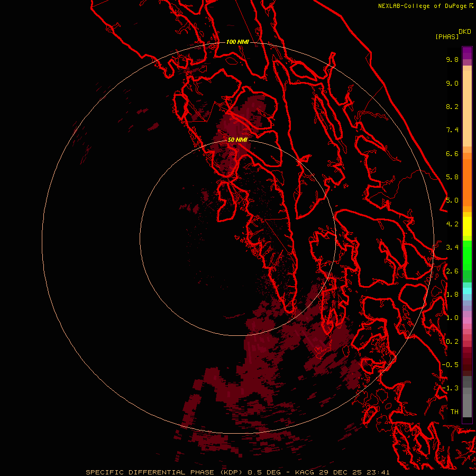The width and height of the screenshot is (476, 476).
Task: Click the purple swatch topping the color bar
Action: (x=467, y=53)
